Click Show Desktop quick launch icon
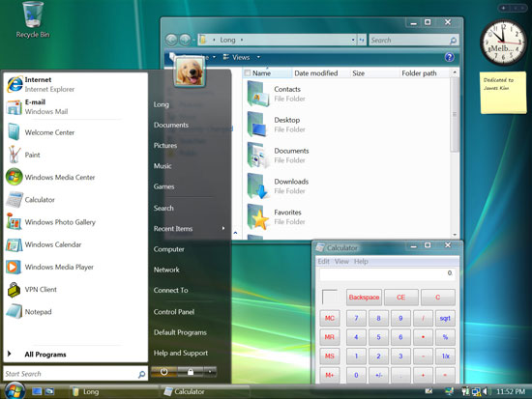This screenshot has height=399, width=532. (37, 391)
